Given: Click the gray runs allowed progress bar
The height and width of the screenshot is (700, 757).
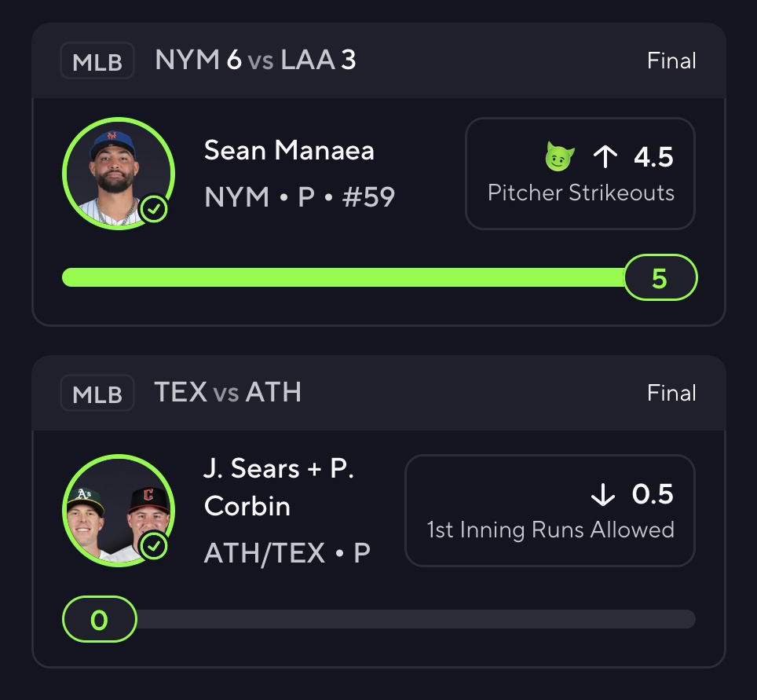Looking at the screenshot, I should pyautogui.click(x=416, y=619).
